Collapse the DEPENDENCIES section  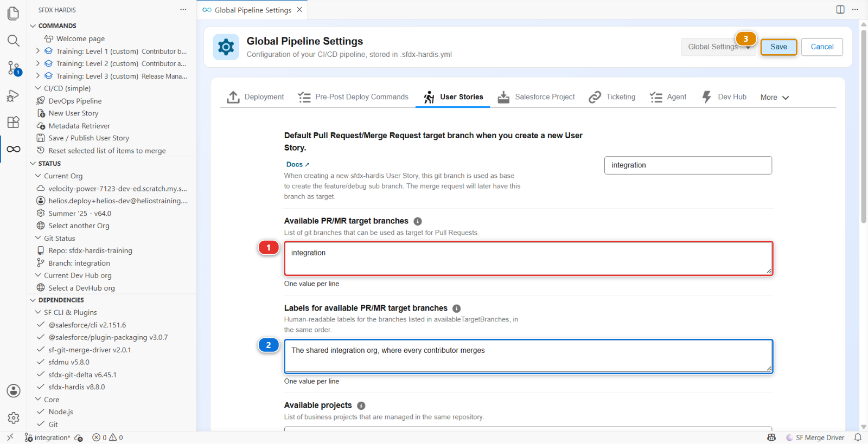(33, 300)
